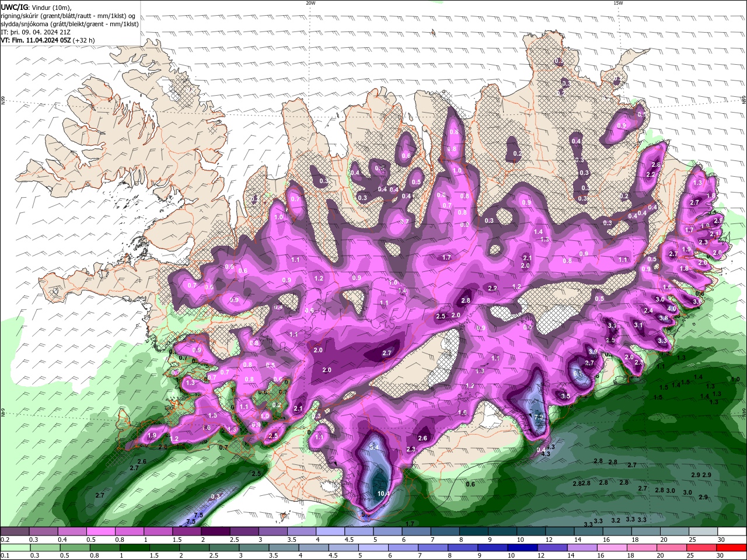Click the violet 12 rain legend swatch
747x560 pixels.
[553, 548]
